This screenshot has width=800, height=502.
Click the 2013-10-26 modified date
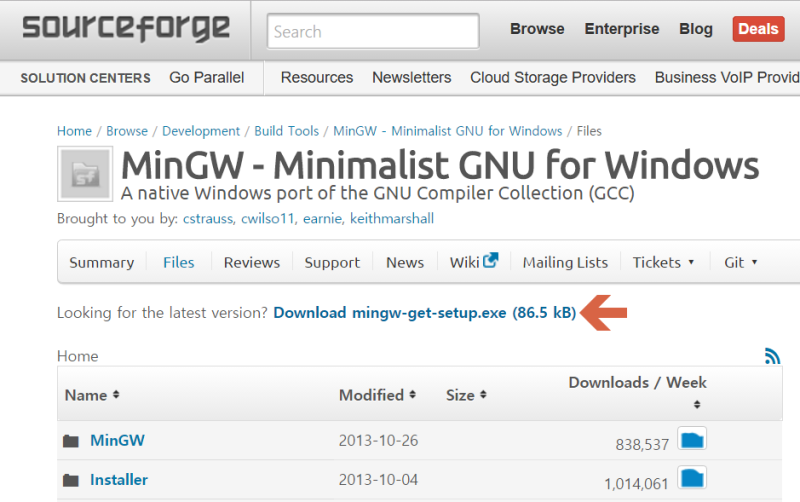378,441
